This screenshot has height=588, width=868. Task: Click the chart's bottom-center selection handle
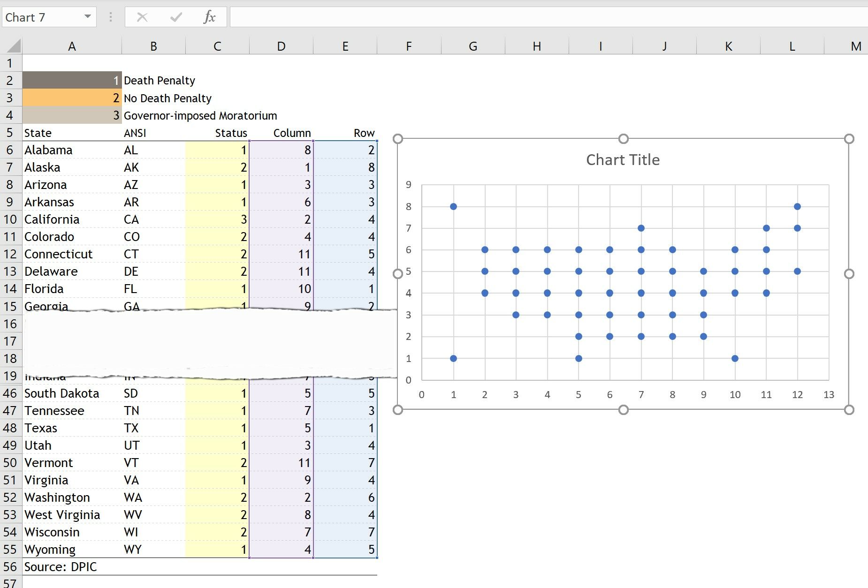pyautogui.click(x=624, y=410)
